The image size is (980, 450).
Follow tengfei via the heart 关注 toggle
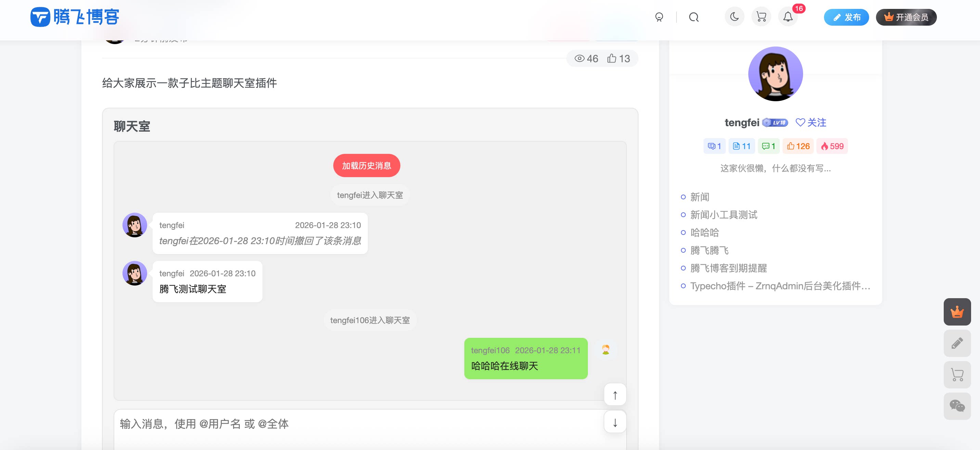pos(811,122)
